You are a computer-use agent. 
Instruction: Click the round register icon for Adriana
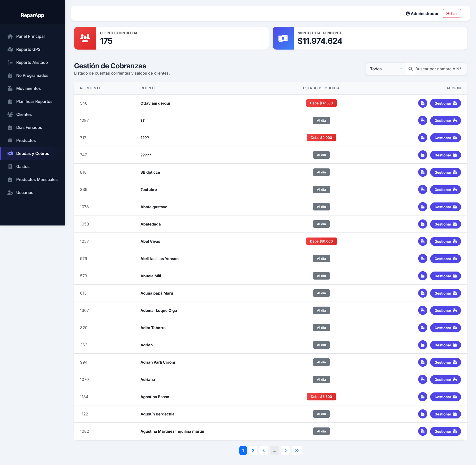pos(422,379)
